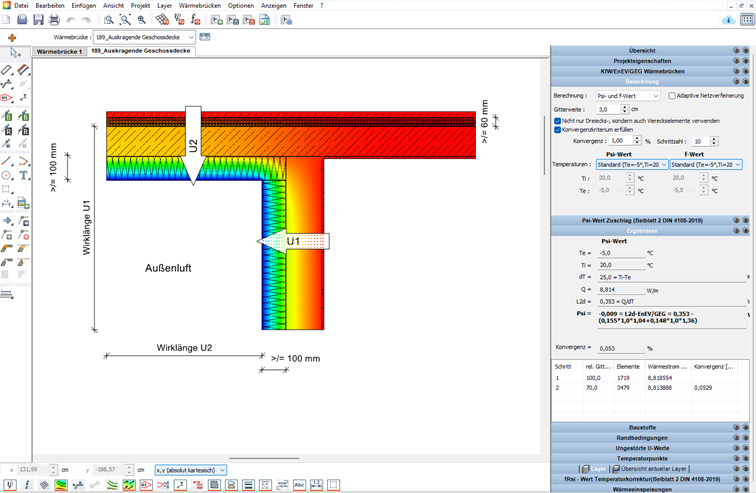Click the Undo arrow icon
This screenshot has height=493, width=756.
pyautogui.click(x=70, y=20)
